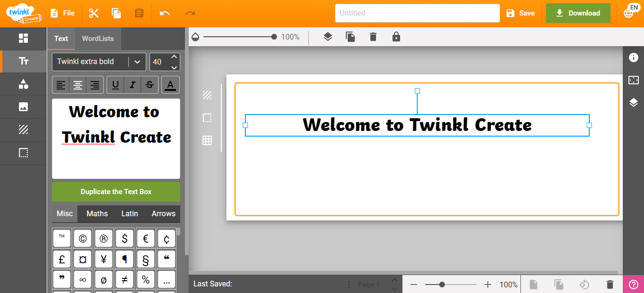Click the Untitled document name field
This screenshot has width=644, height=293.
click(x=417, y=13)
